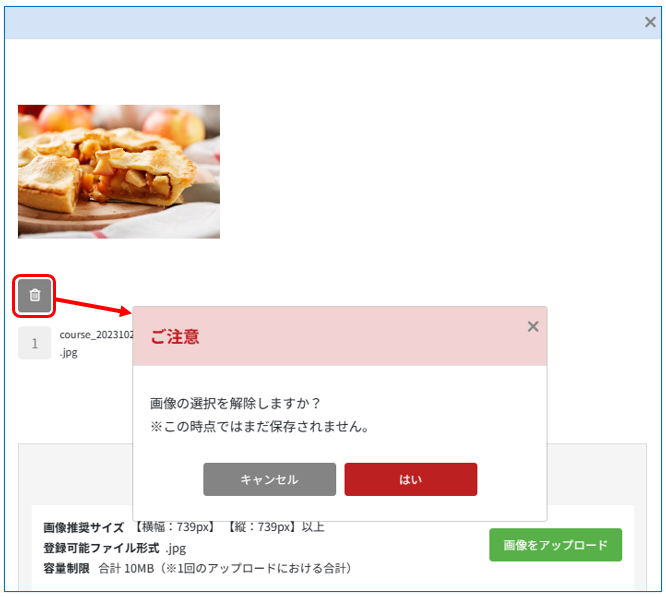Image resolution: width=666 pixels, height=597 pixels.
Task: Click the ※この時点ではまだ保存されません note
Action: tap(260, 426)
